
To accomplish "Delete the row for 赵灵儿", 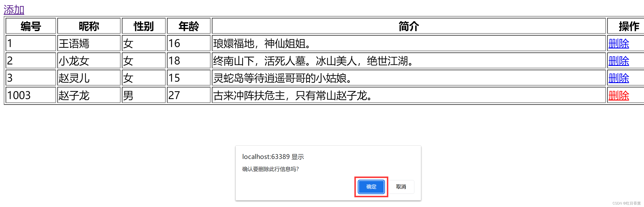I will (x=619, y=78).
